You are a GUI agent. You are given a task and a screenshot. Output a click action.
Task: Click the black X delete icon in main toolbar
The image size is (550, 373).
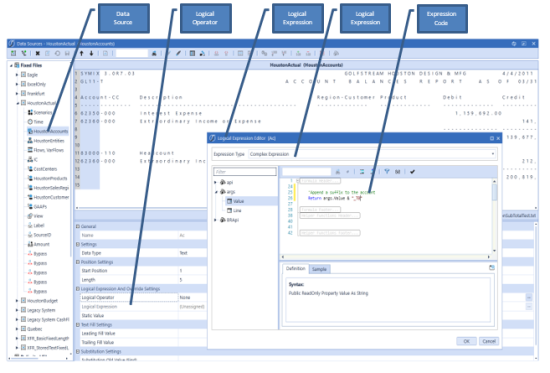38,53
